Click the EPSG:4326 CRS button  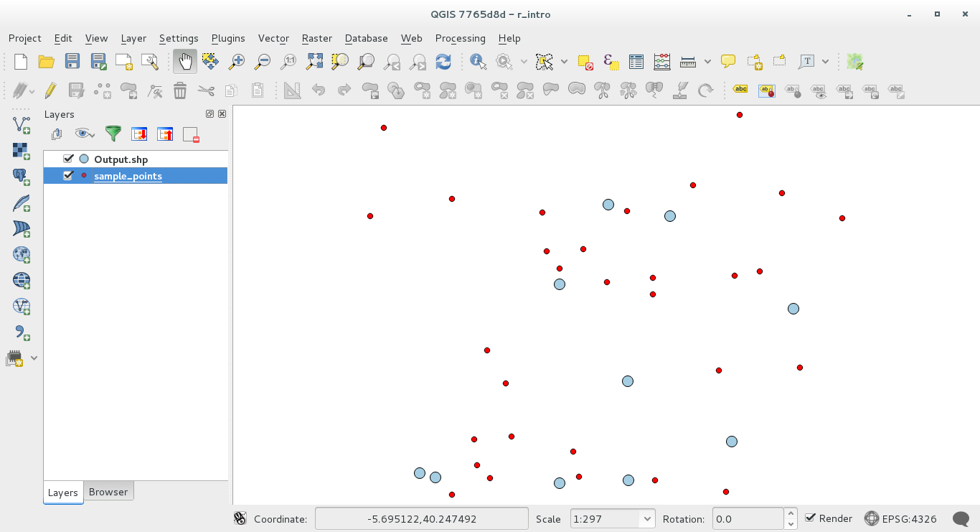pyautogui.click(x=900, y=518)
